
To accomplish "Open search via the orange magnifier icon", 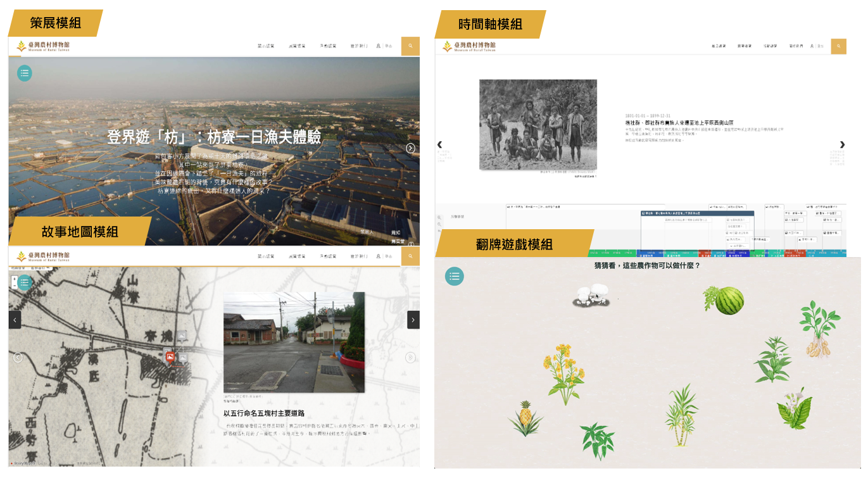I will (410, 46).
